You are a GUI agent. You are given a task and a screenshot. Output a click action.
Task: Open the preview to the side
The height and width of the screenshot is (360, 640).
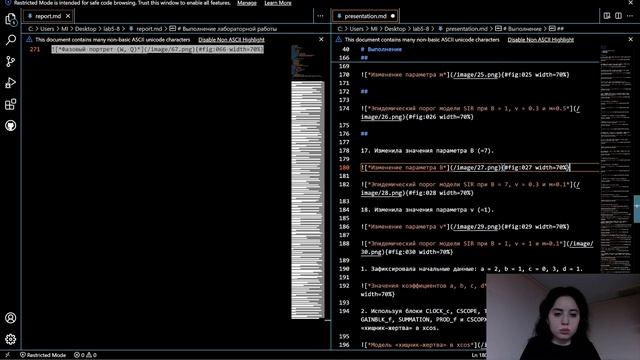[607, 16]
